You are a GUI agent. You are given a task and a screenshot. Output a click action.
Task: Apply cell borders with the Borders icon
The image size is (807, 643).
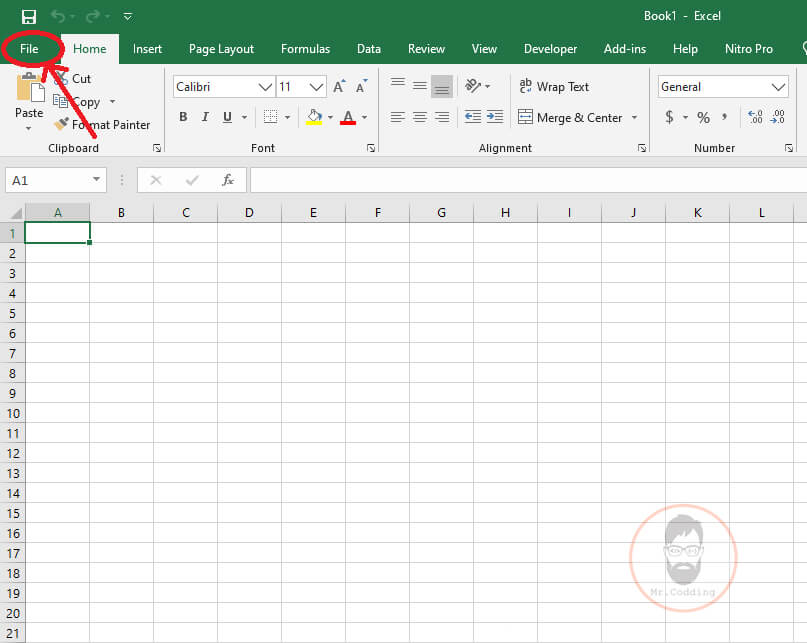[x=270, y=117]
